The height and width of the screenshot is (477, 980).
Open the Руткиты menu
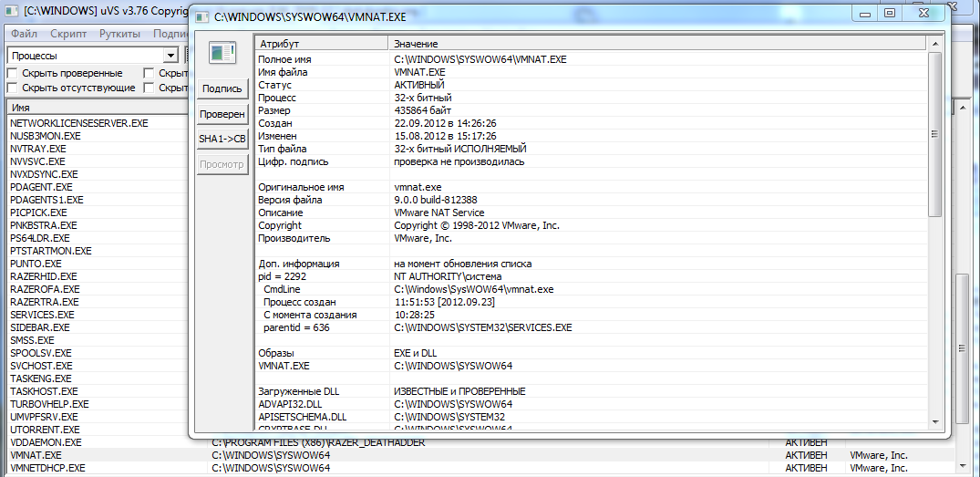(119, 34)
